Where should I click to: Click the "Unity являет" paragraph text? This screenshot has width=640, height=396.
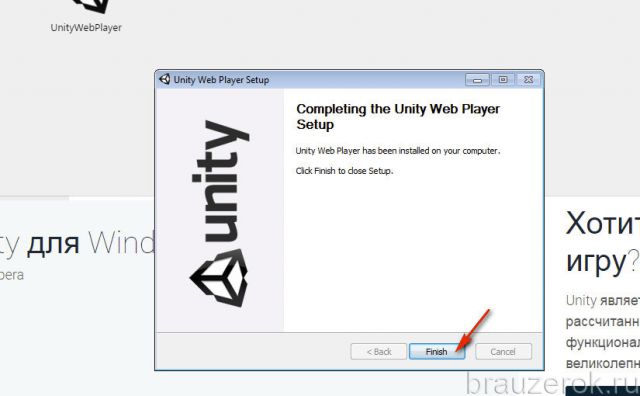coord(602,301)
